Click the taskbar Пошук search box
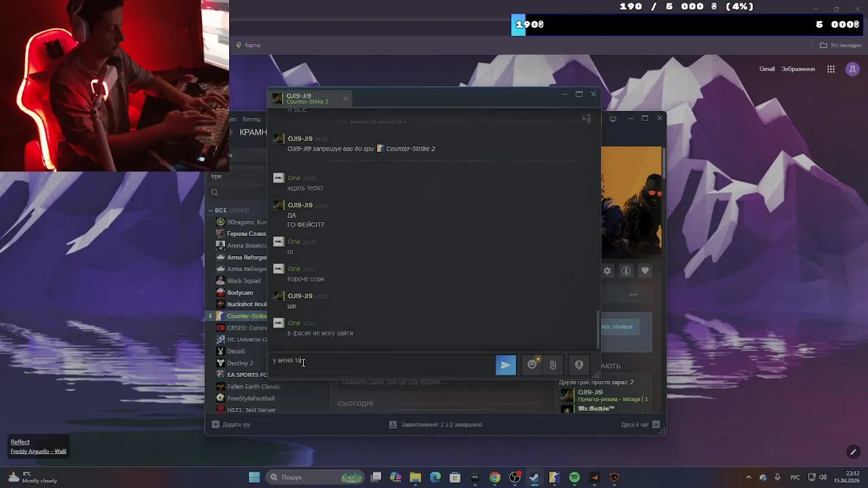 316,477
